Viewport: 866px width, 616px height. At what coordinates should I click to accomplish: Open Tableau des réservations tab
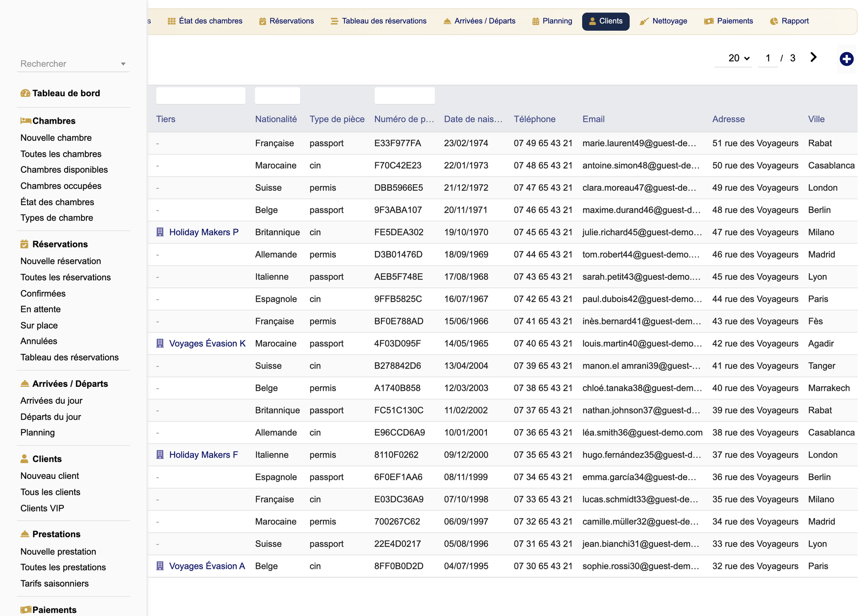click(379, 21)
